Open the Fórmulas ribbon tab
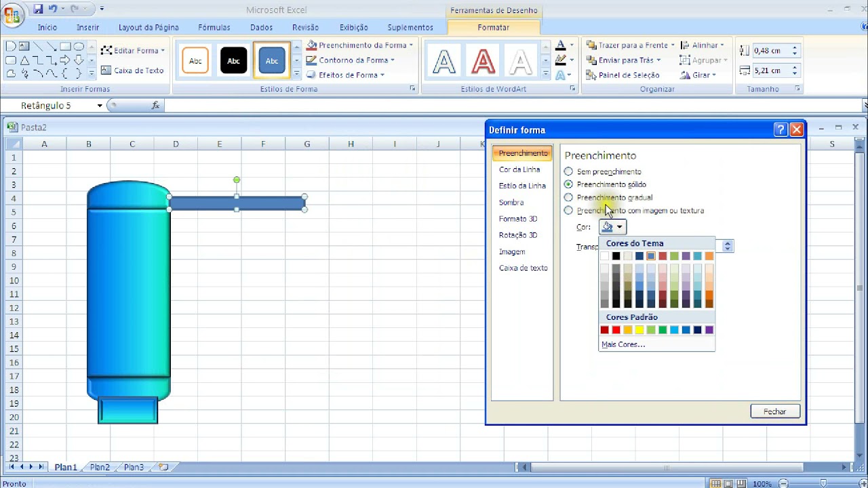 point(214,28)
